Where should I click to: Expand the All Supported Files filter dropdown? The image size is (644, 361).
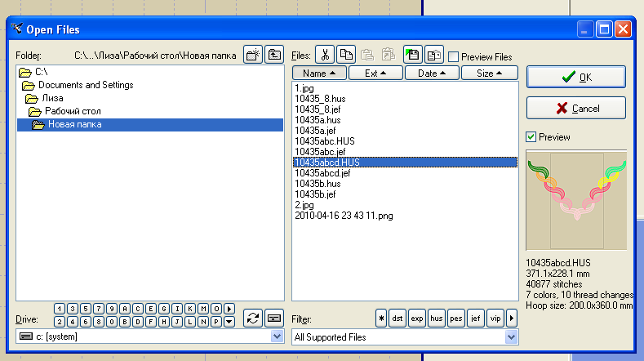click(x=512, y=336)
